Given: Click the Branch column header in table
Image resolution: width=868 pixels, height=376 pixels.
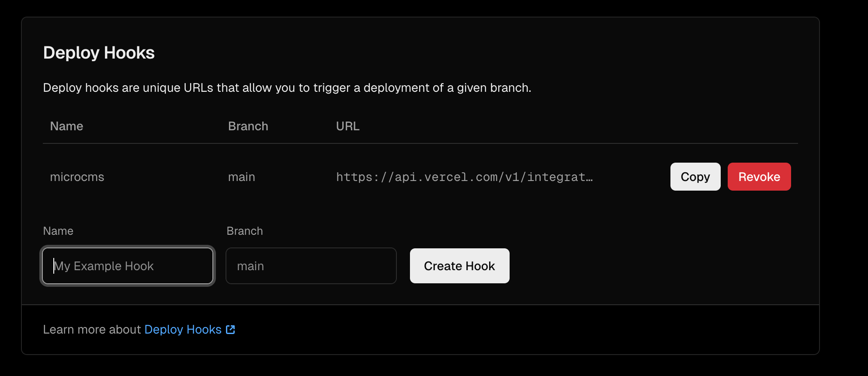Looking at the screenshot, I should click(248, 126).
